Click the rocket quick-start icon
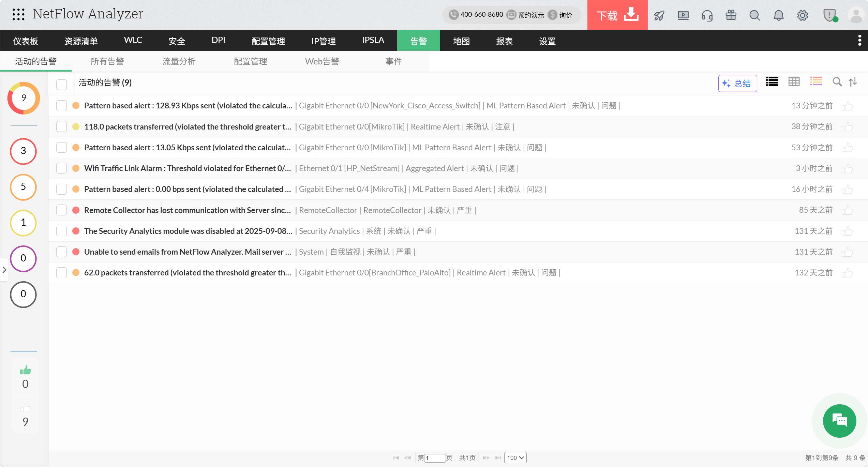868x467 pixels. click(659, 15)
